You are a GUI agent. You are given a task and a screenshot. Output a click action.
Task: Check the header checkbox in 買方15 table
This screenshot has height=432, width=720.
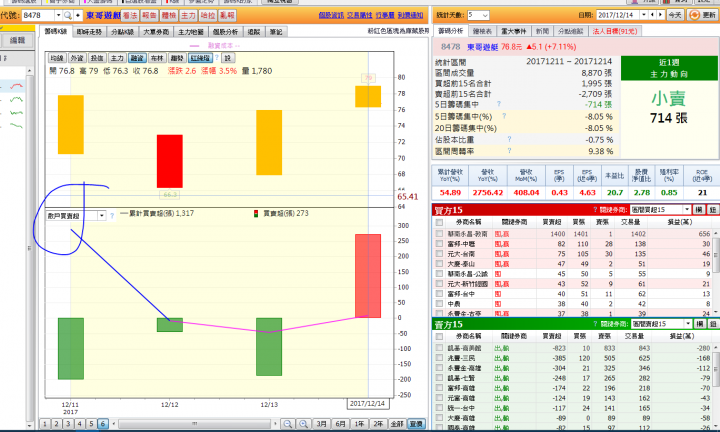coord(439,222)
